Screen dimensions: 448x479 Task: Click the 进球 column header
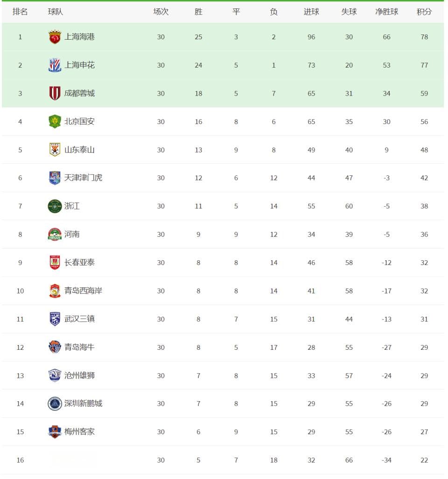click(311, 12)
